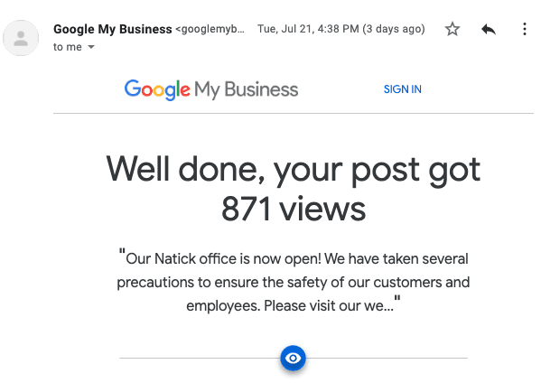Click the colorful Google word in logo
541x392 pixels.
pyautogui.click(x=157, y=89)
